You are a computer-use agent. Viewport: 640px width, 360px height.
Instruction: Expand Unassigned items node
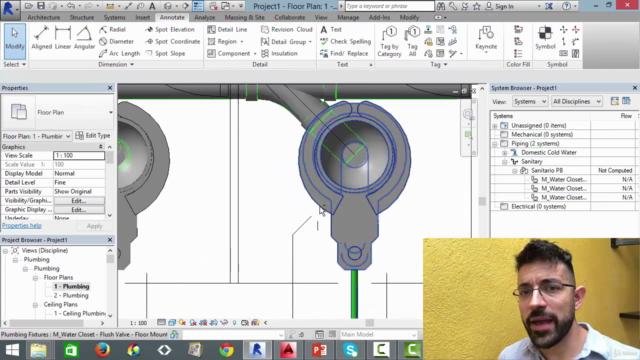pos(495,126)
